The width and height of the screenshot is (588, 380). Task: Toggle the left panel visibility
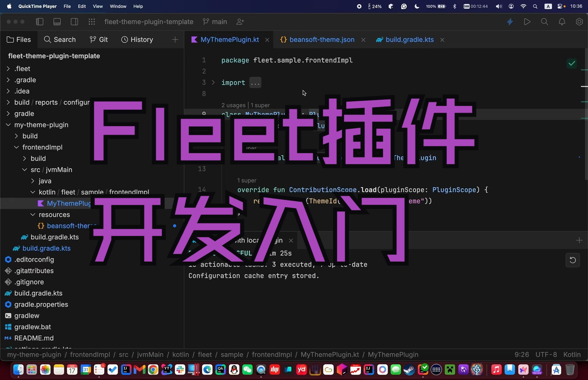(40, 21)
